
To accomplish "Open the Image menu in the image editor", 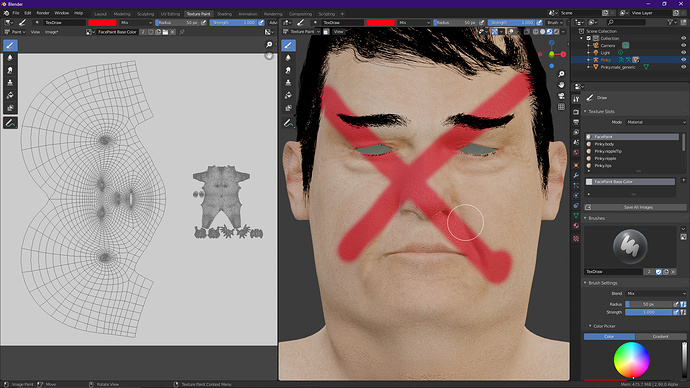I will point(51,32).
